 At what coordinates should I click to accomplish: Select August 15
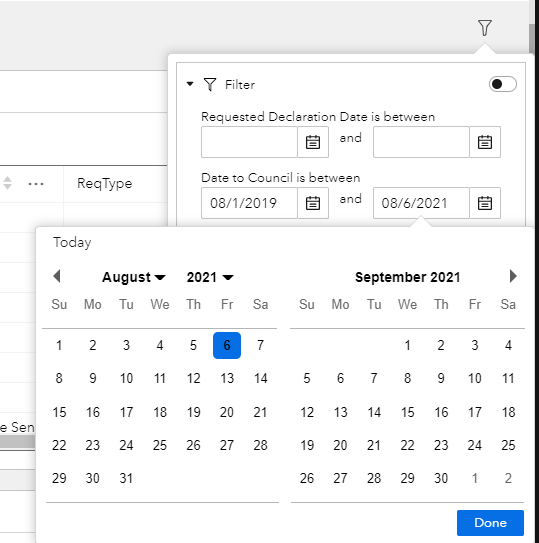tap(59, 412)
